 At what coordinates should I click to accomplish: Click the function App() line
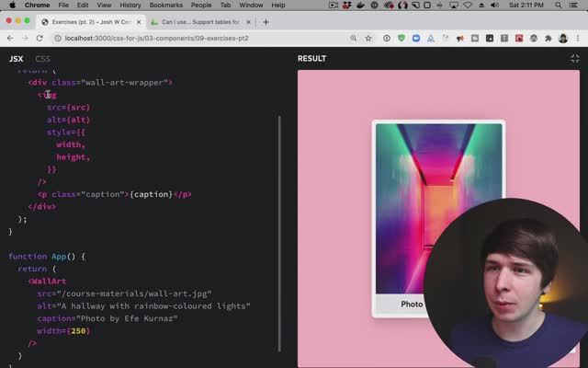pos(47,257)
